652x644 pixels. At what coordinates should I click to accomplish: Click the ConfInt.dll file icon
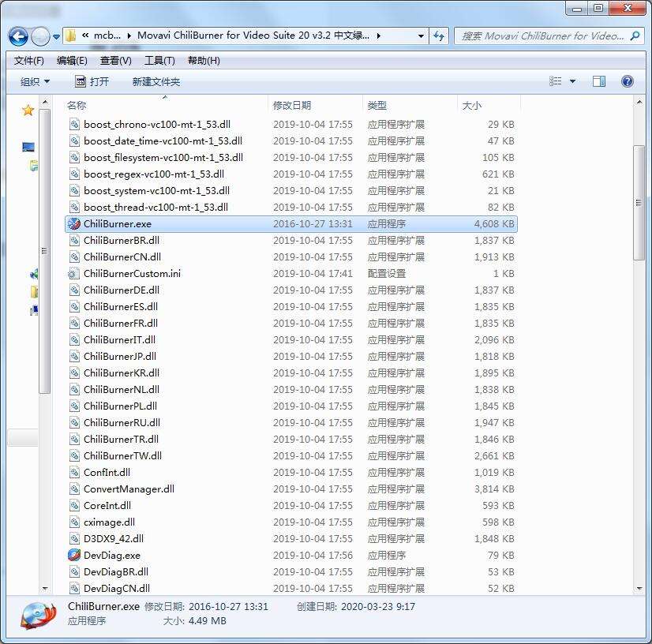(x=74, y=472)
